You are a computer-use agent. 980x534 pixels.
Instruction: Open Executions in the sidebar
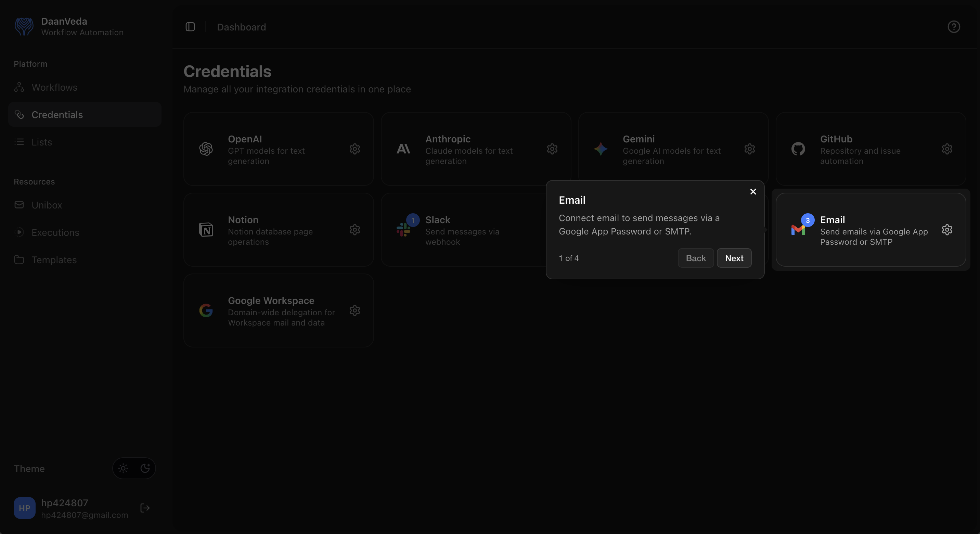click(x=85, y=232)
